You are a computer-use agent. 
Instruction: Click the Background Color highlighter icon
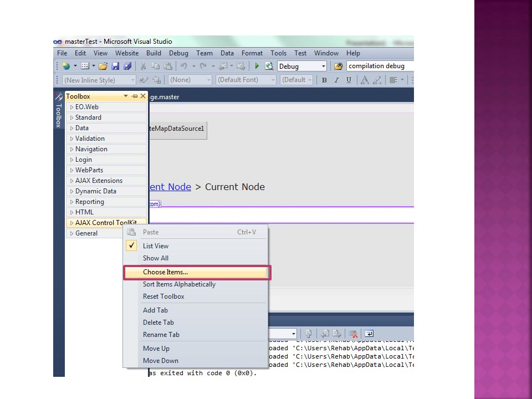(x=377, y=80)
